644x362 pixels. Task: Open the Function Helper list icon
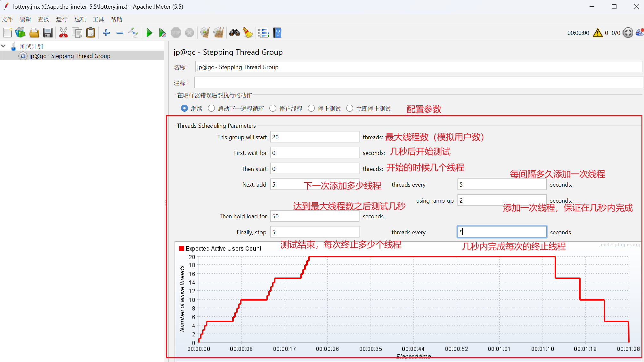(x=263, y=33)
